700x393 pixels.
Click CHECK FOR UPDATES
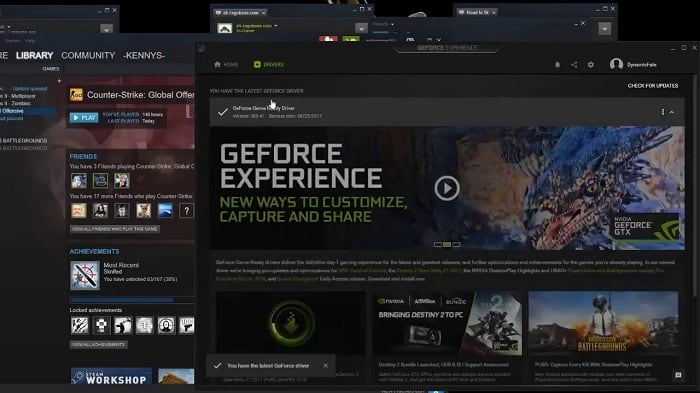tap(653, 86)
